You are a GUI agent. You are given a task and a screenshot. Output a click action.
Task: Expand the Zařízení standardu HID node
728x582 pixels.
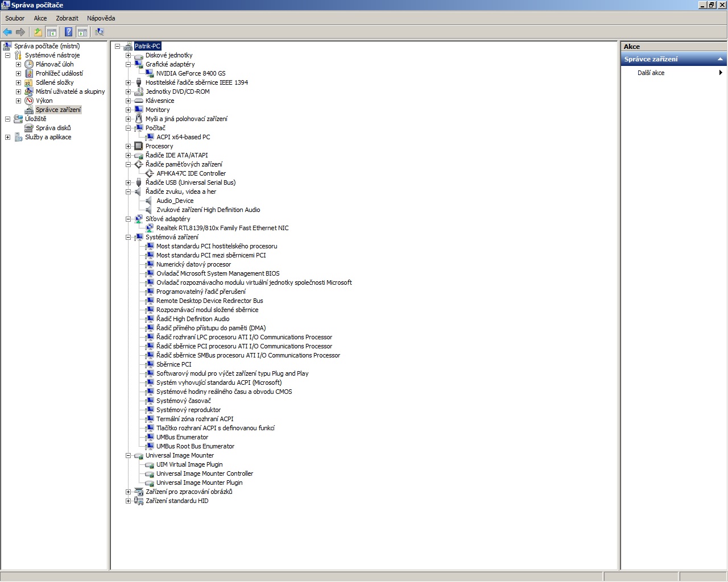tap(128, 501)
